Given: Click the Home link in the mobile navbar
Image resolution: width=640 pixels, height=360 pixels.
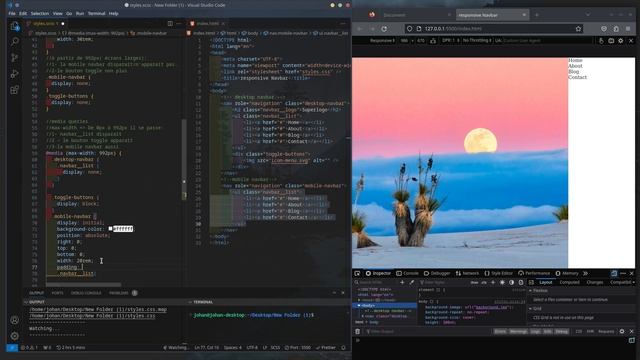Looking at the screenshot, I should (x=575, y=60).
